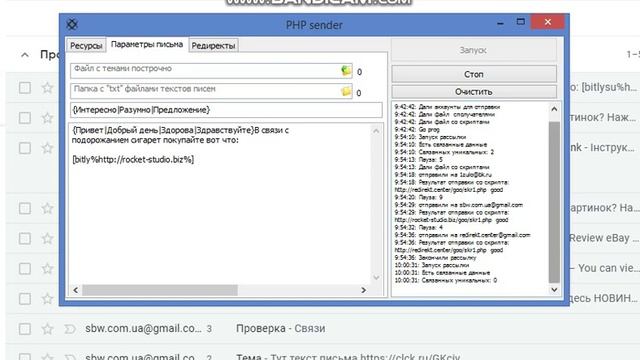Click the [bitly%http://rocket-studio.biz%] text in body

(x=133, y=160)
